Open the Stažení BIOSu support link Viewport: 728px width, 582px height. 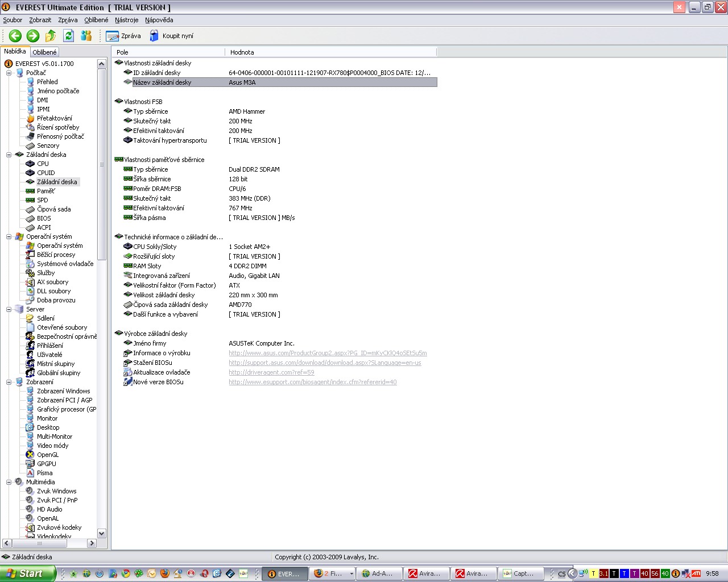coord(325,363)
